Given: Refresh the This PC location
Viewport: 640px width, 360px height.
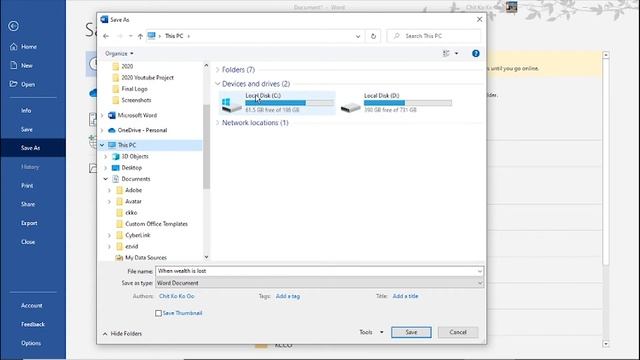Looking at the screenshot, I should click(x=373, y=36).
